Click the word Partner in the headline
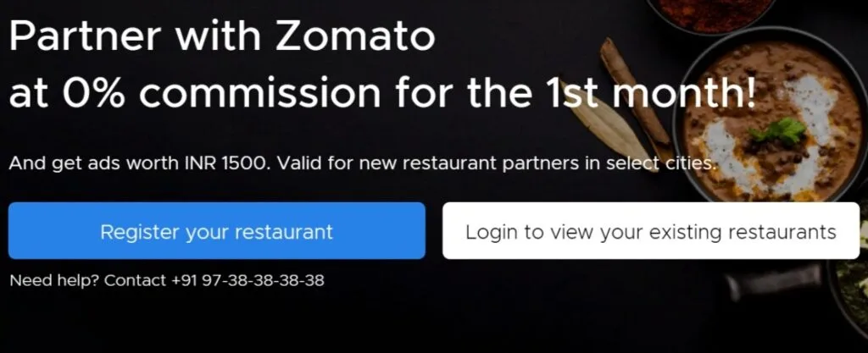Viewport: 868px width, 353px height. (x=85, y=36)
